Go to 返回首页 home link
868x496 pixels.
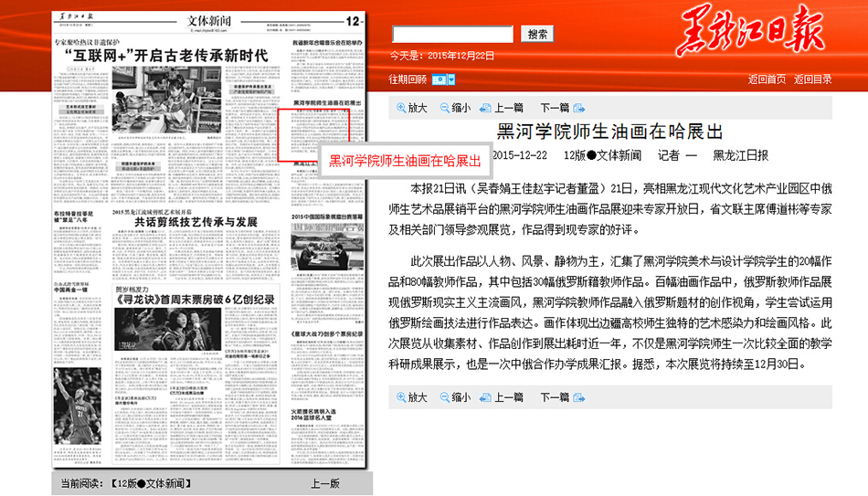point(767,79)
